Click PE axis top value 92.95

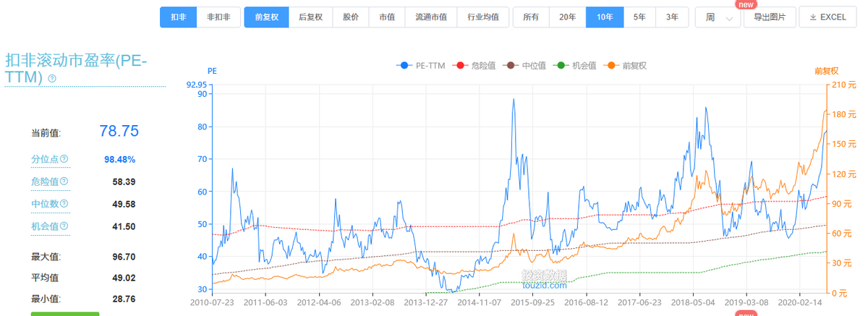click(x=196, y=85)
